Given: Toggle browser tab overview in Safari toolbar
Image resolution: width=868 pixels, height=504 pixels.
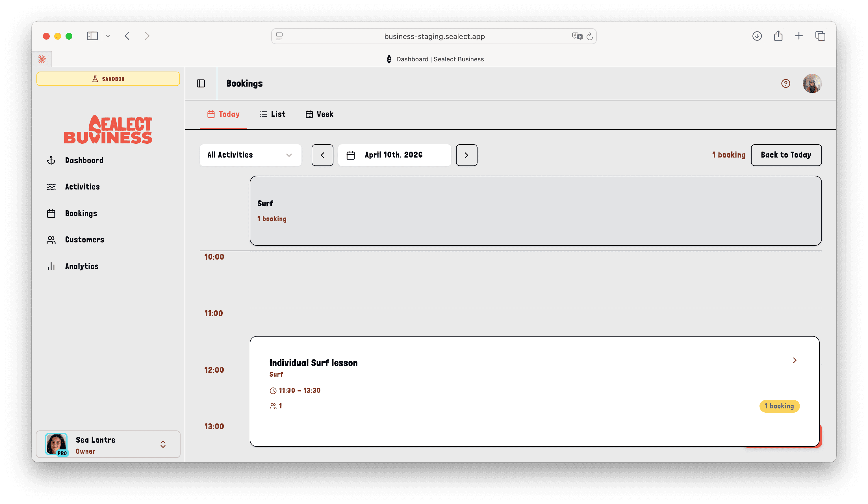Looking at the screenshot, I should [821, 36].
